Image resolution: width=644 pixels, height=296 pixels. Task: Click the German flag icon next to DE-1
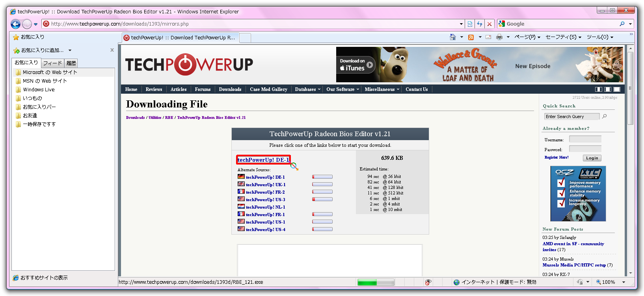241,177
